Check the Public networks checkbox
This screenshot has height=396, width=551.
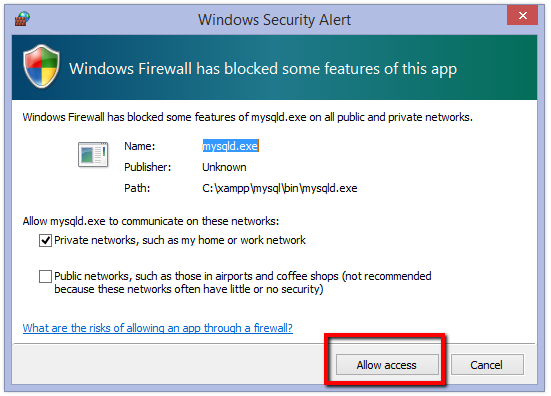[x=45, y=277]
